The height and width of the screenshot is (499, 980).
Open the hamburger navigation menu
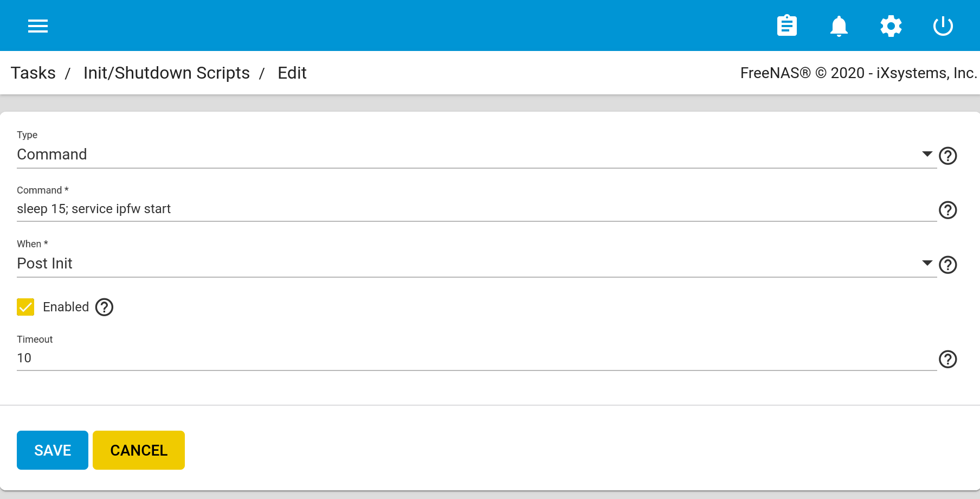point(38,26)
